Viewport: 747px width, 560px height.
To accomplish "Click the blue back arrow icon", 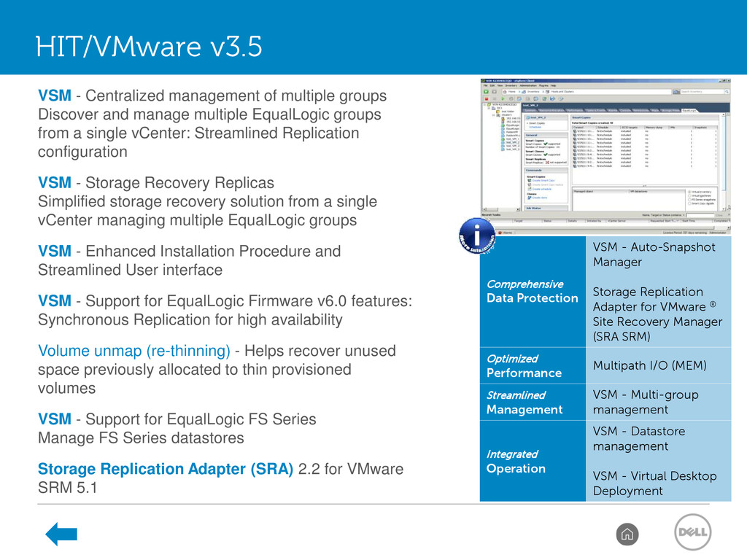I will click(x=61, y=534).
